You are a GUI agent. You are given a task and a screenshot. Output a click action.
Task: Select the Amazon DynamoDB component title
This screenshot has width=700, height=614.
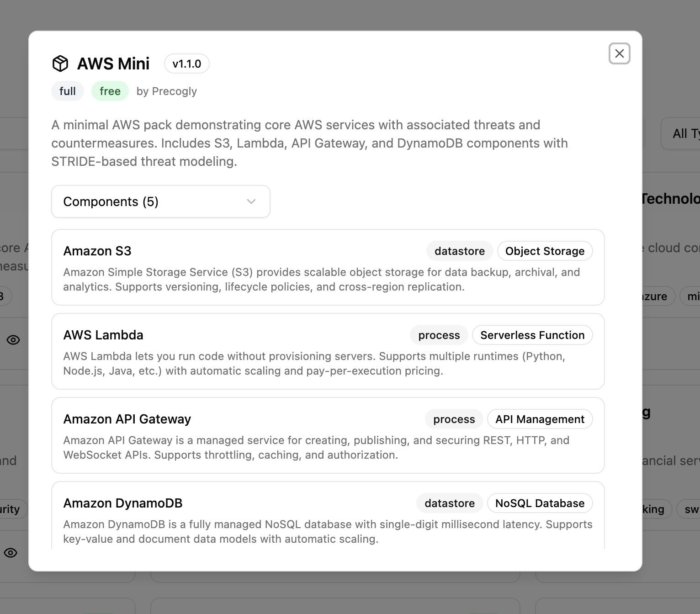pos(123,503)
